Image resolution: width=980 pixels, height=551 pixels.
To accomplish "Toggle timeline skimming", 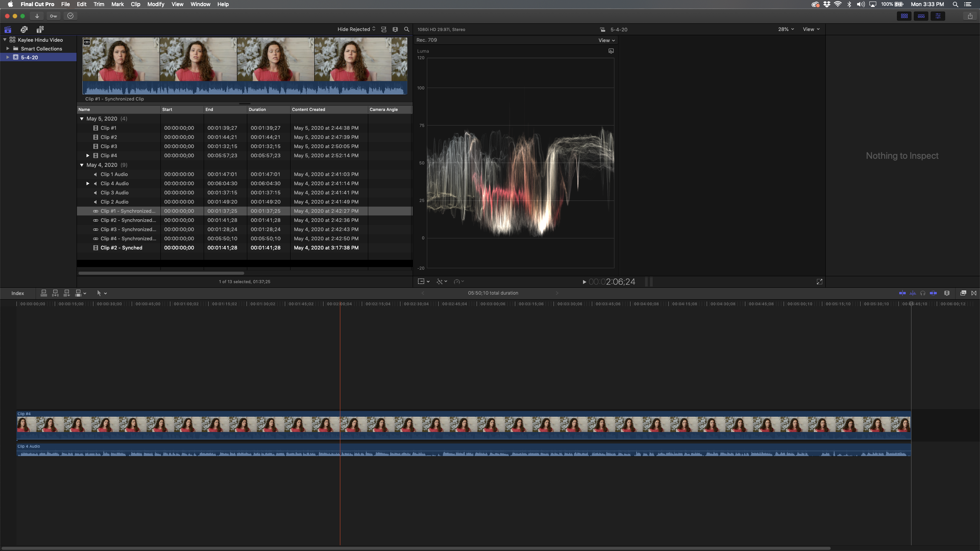I will point(902,293).
